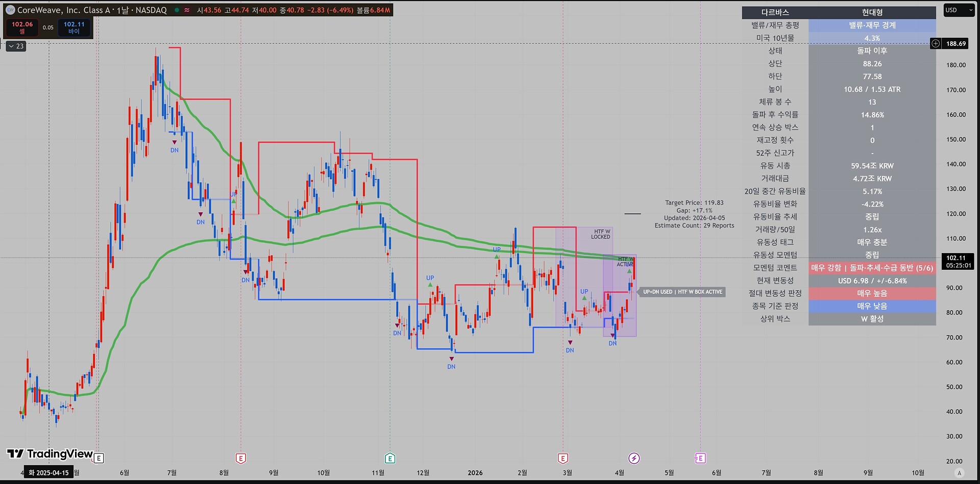Open the USD currency dropdown
980x484 pixels.
(958, 10)
